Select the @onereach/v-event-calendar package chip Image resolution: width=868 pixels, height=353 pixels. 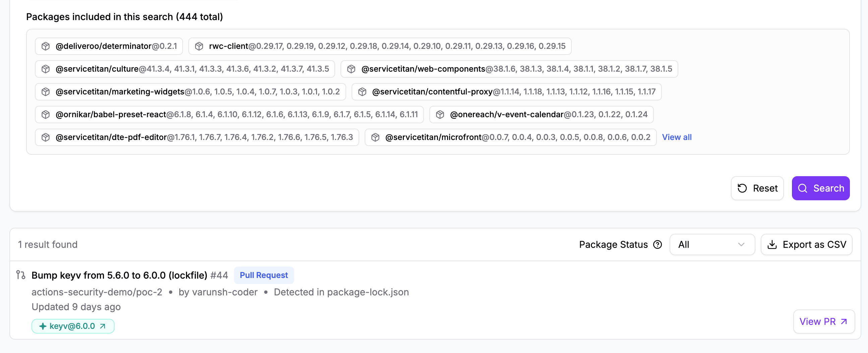click(542, 115)
